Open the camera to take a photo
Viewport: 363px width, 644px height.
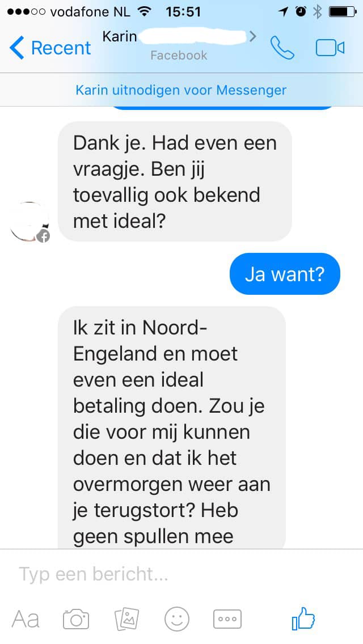click(x=76, y=619)
